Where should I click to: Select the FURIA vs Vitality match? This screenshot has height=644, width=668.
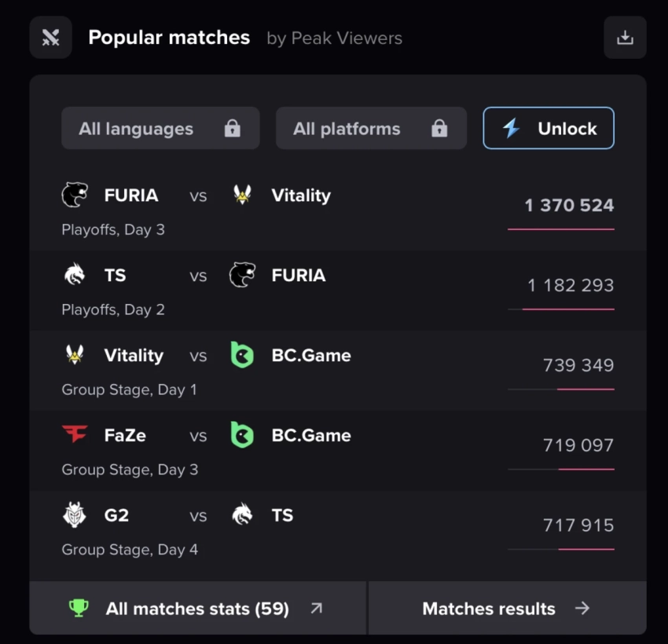click(x=196, y=196)
